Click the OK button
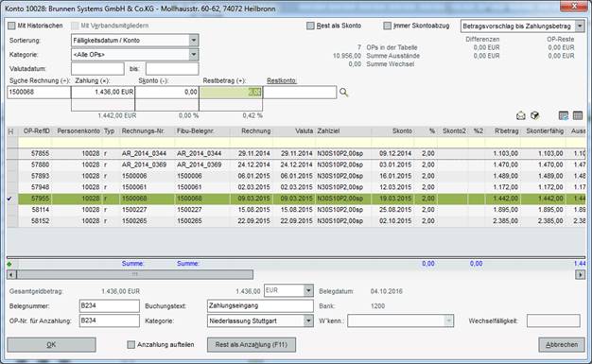 coord(51,345)
